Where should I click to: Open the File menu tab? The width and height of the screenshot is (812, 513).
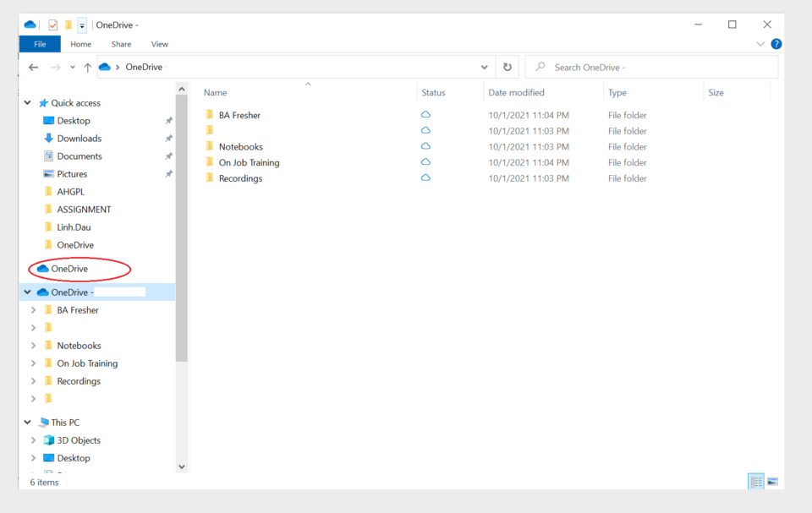click(x=40, y=44)
